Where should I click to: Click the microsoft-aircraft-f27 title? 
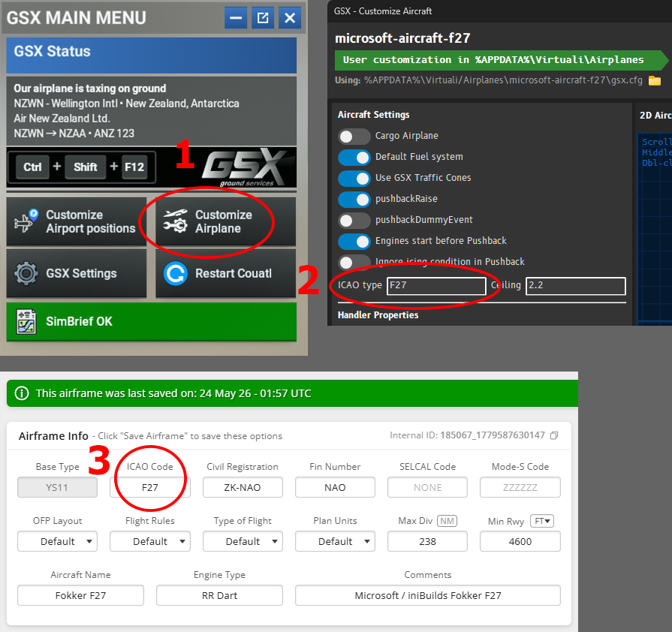[402, 38]
